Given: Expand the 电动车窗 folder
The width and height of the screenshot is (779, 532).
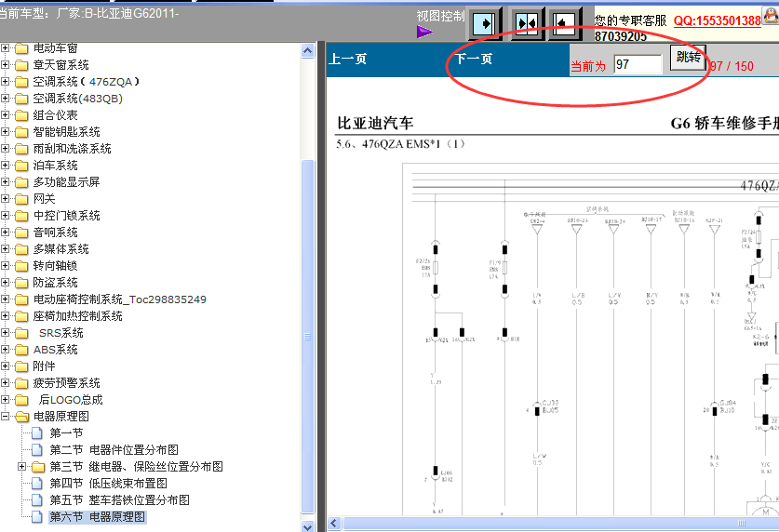Looking at the screenshot, I should 5,48.
